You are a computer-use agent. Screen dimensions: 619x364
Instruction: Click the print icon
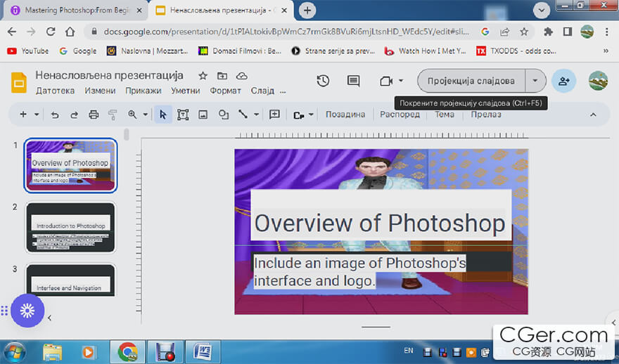click(x=94, y=115)
